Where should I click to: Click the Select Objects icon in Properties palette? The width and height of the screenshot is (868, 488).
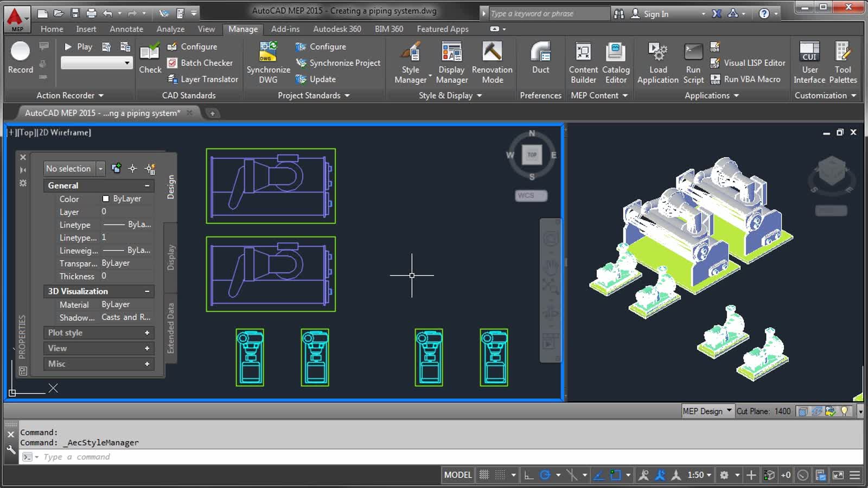pyautogui.click(x=132, y=169)
